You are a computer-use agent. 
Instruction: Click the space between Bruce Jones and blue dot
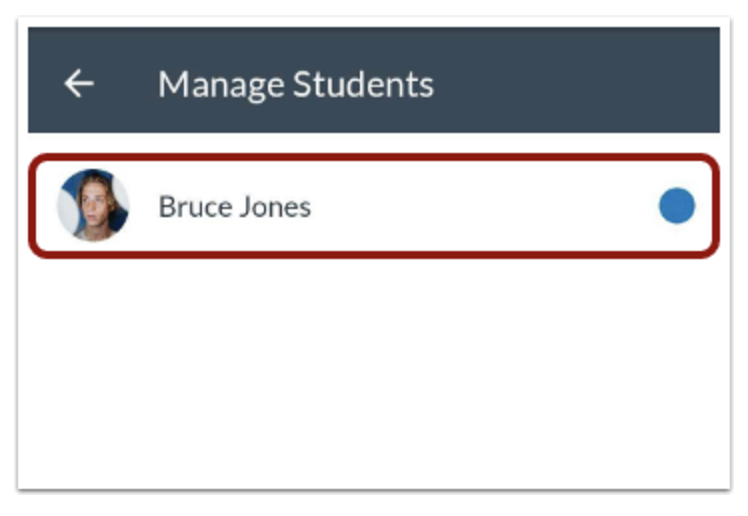pyautogui.click(x=484, y=206)
